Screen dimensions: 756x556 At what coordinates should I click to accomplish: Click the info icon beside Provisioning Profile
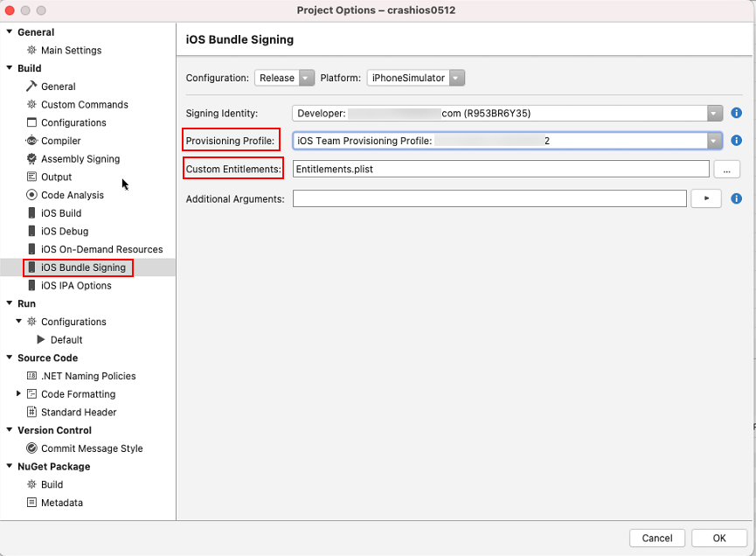click(736, 141)
